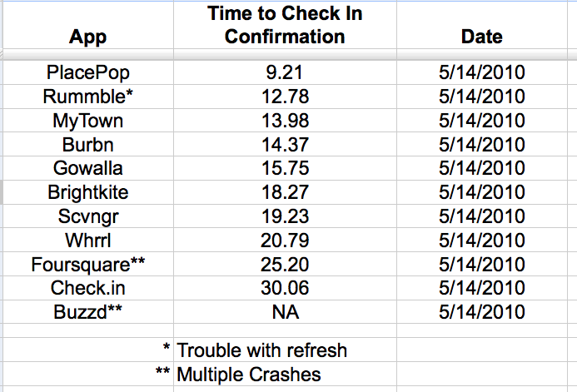Click the date cell in the Buzzd** row

pos(482,312)
